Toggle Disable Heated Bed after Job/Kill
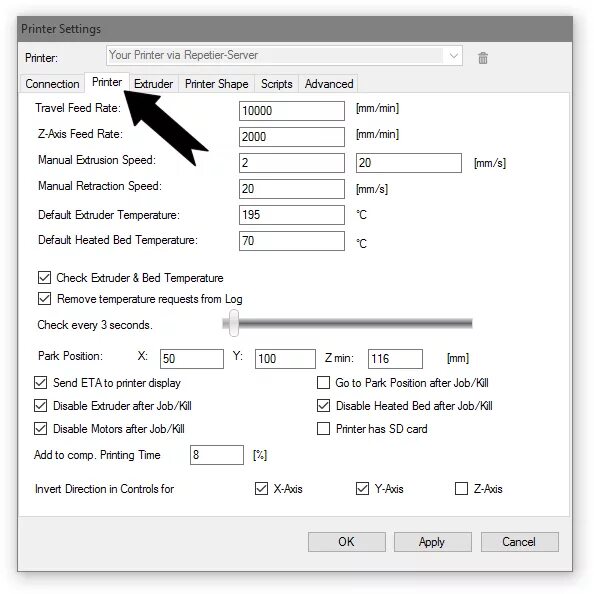Viewport: 594px width, 594px height. 323,406
